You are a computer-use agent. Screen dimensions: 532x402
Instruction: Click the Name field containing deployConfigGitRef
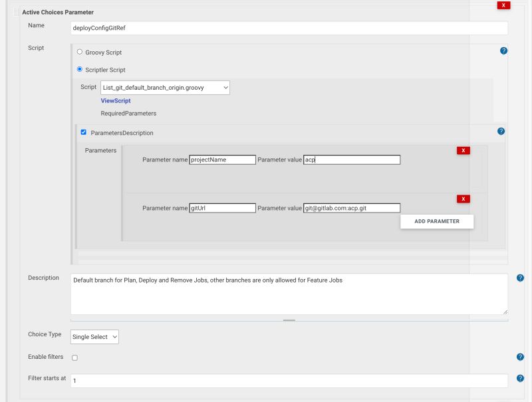289,28
